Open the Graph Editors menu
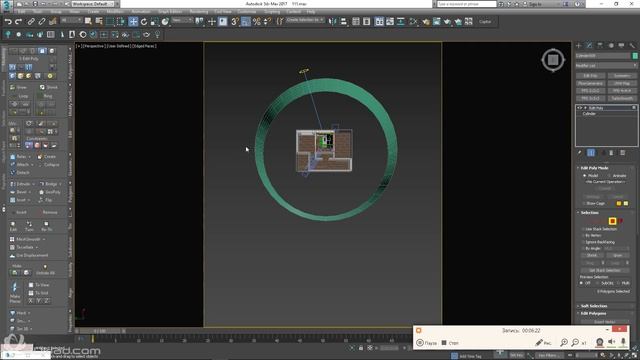 170,11
